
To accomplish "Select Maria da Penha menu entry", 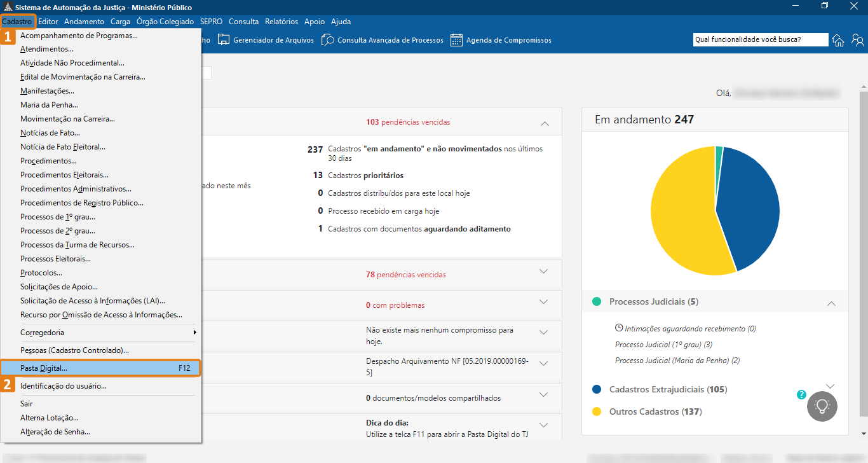I will (101, 105).
